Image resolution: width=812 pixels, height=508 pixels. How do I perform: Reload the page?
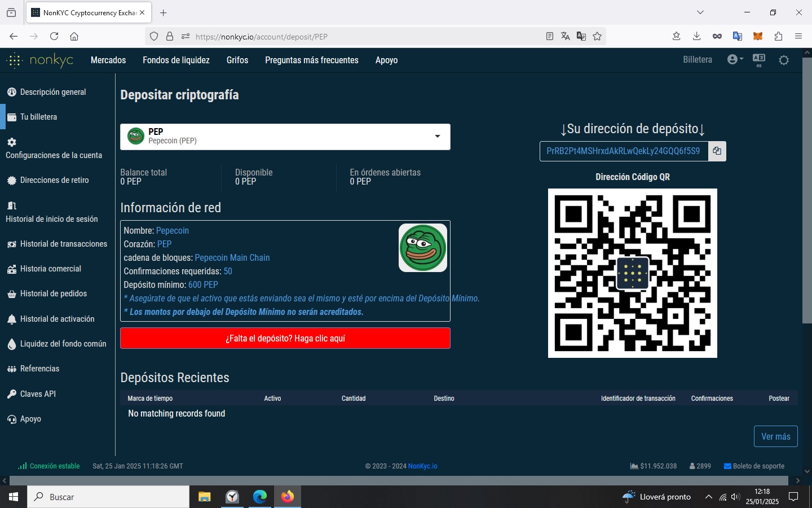click(54, 36)
